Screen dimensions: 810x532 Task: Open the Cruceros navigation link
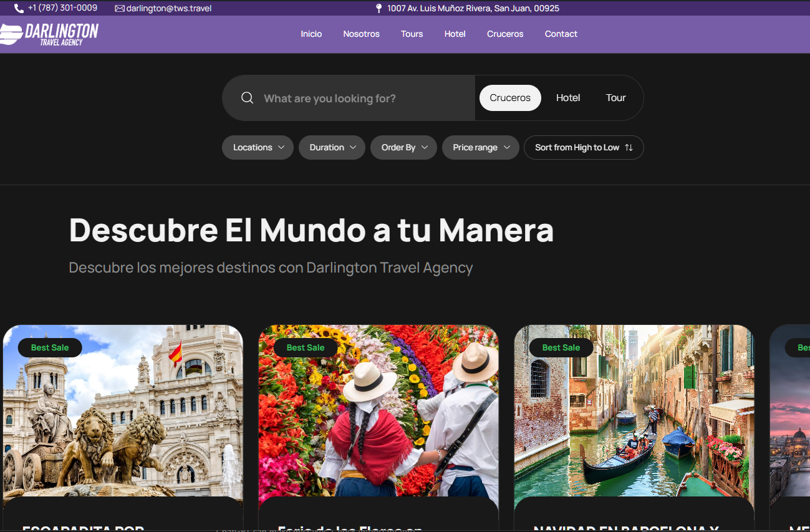coord(505,34)
